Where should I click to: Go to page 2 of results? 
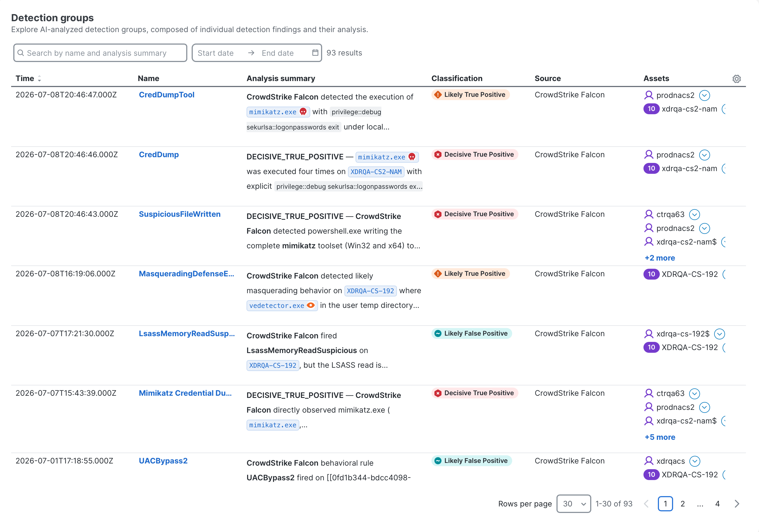(683, 503)
